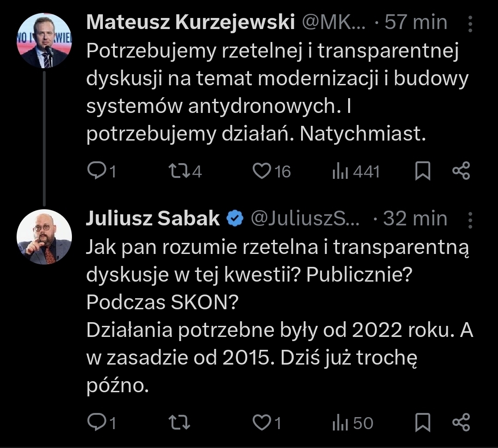498x448 pixels.
Task: Like Mateusz Kurzejewski's tweet
Action: (261, 171)
